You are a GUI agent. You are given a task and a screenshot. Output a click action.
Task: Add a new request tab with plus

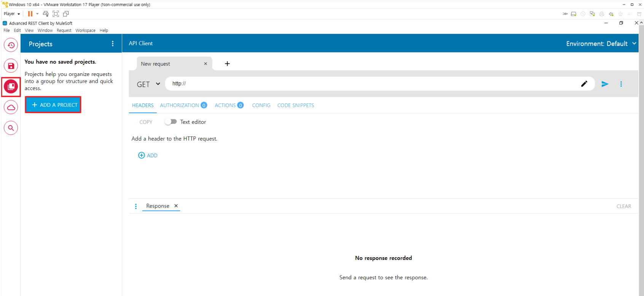coord(227,63)
